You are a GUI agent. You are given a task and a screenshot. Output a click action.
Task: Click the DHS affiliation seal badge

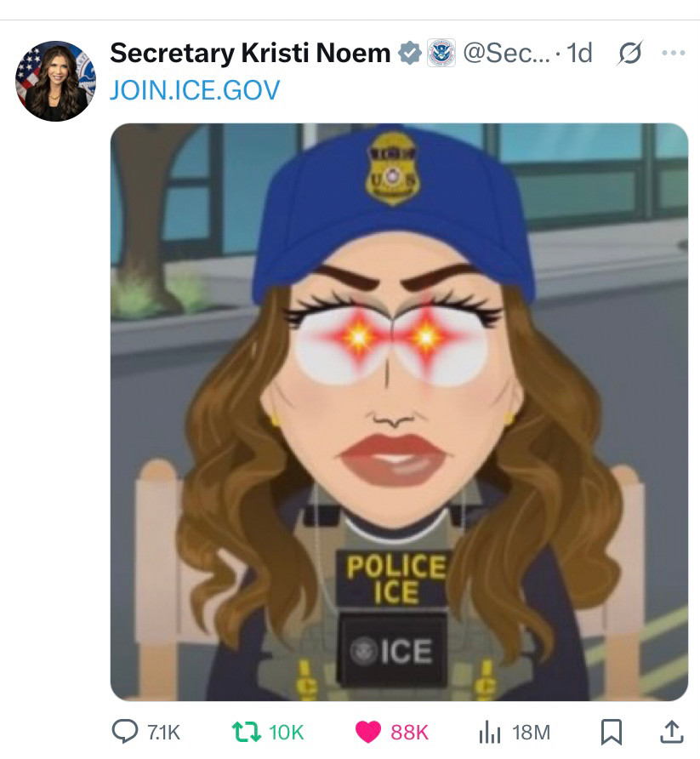441,53
